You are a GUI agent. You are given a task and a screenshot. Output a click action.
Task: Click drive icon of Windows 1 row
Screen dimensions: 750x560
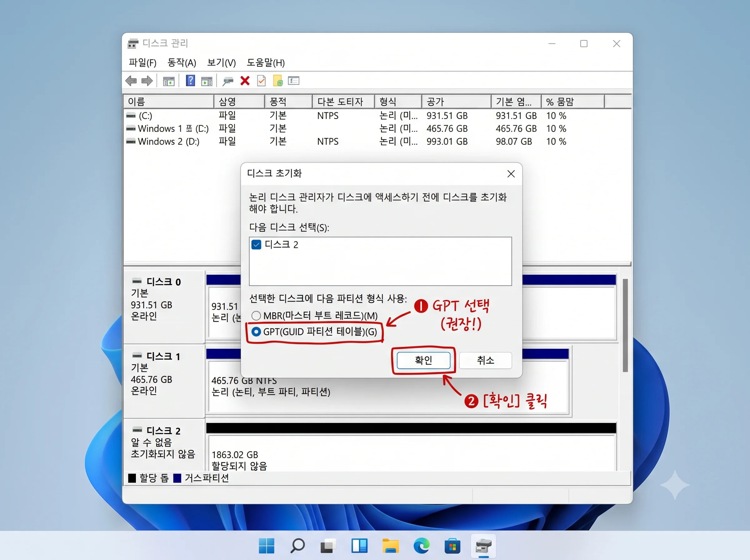point(131,128)
